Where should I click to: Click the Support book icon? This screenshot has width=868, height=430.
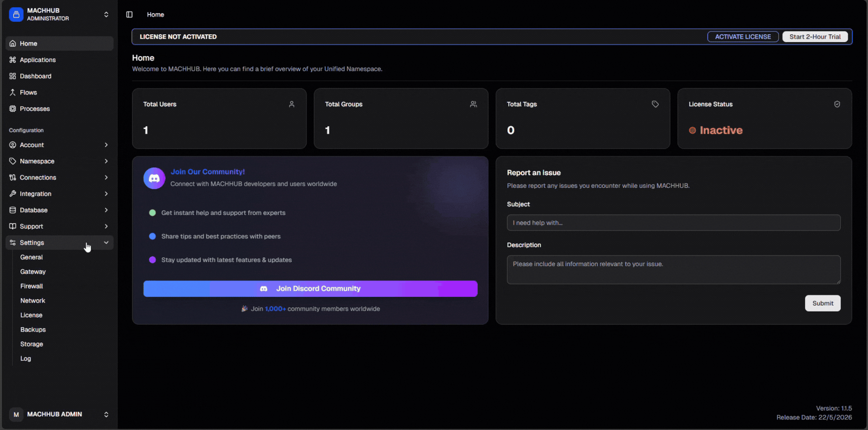[13, 226]
